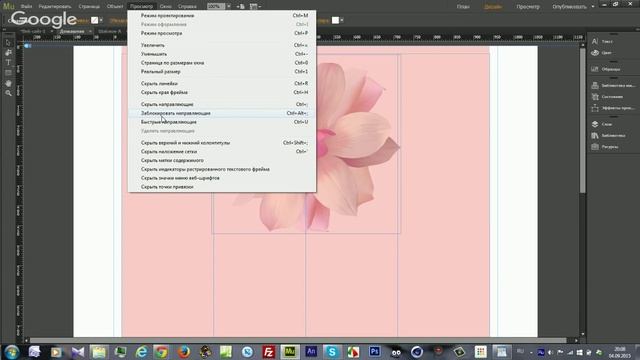Screen dimensions: 640x360
Task: Open the States (Состояния) panel icon
Action: pyautogui.click(x=595, y=97)
